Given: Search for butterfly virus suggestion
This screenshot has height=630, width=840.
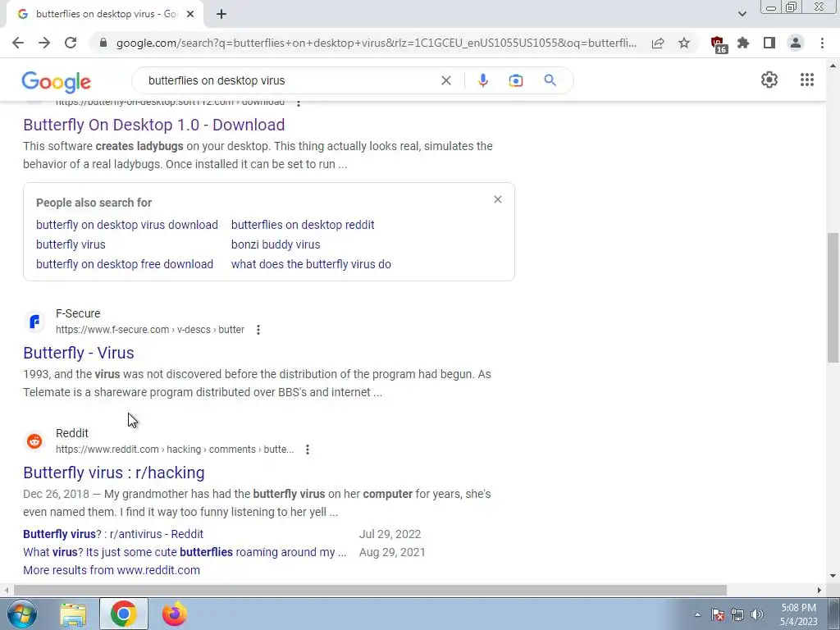Looking at the screenshot, I should [x=71, y=244].
